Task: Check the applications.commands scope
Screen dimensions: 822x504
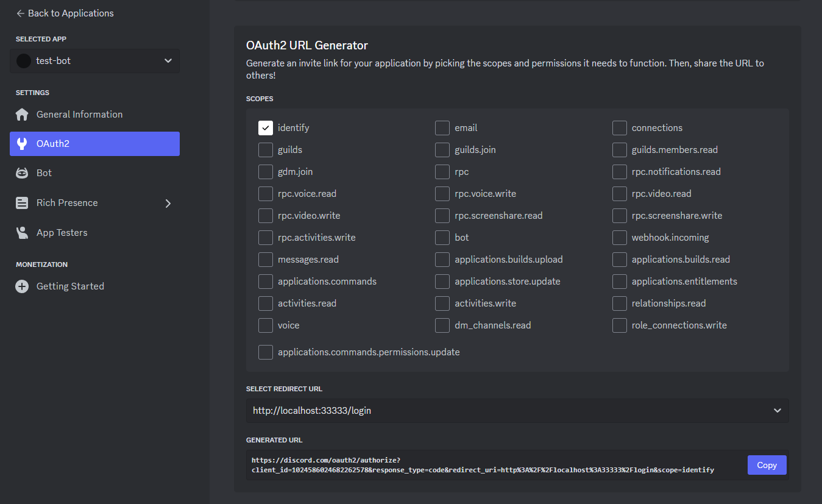Action: point(266,282)
